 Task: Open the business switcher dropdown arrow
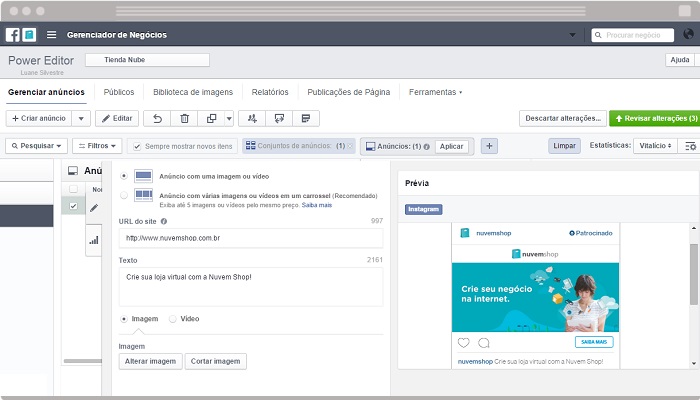(572, 35)
